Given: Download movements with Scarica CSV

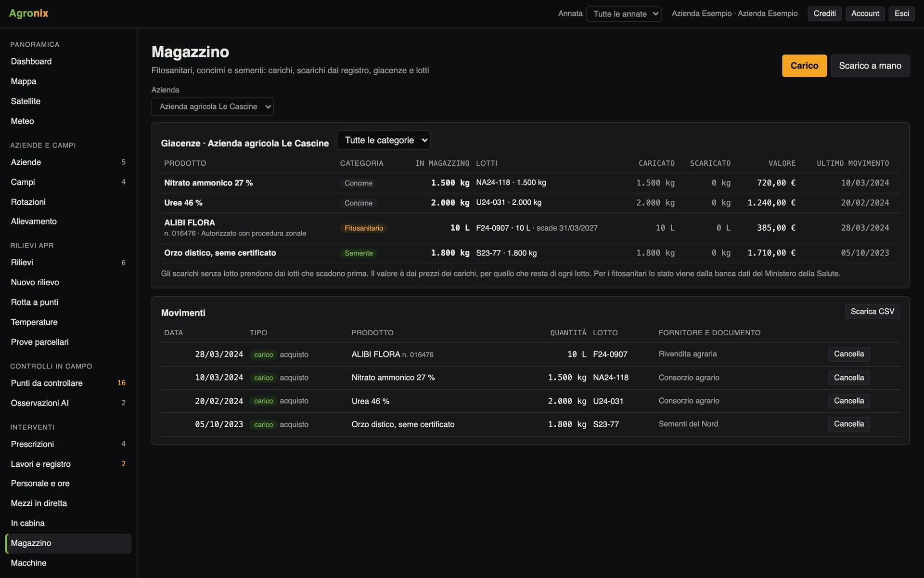Looking at the screenshot, I should tap(872, 312).
